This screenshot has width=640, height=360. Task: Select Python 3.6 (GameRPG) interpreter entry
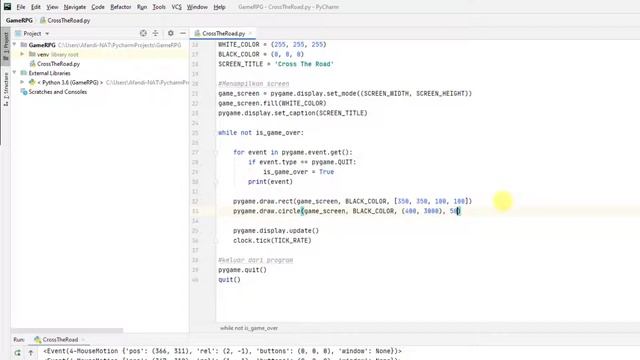tap(70, 82)
